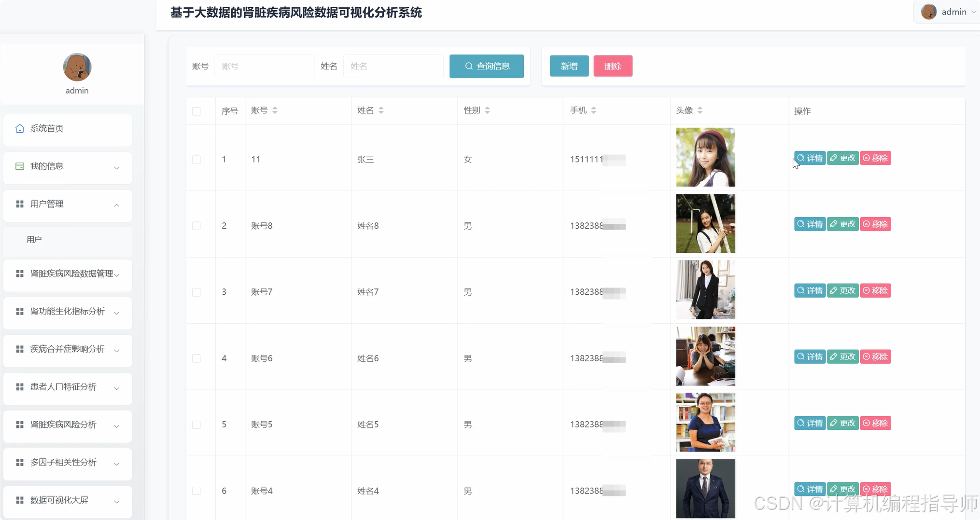Open 数据可视化大屏 menu item
980x520 pixels.
68,501
